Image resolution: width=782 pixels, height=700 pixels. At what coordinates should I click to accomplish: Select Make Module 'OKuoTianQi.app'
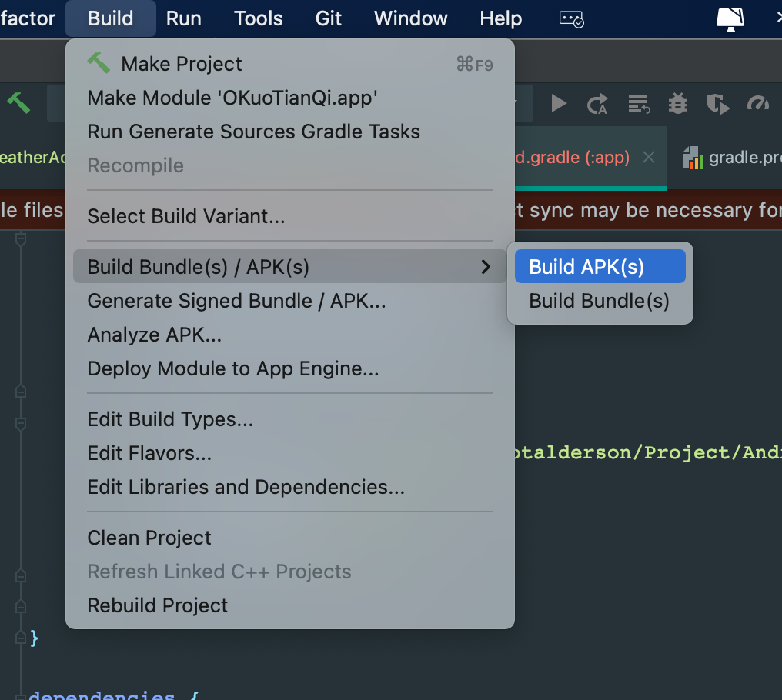289,98
